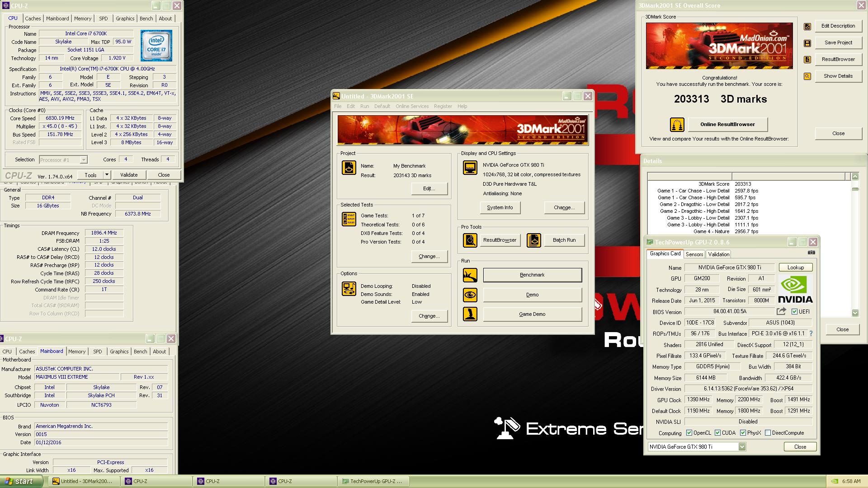Open the Run menu in 3DMark2001
Image resolution: width=868 pixels, height=488 pixels.
tap(364, 106)
